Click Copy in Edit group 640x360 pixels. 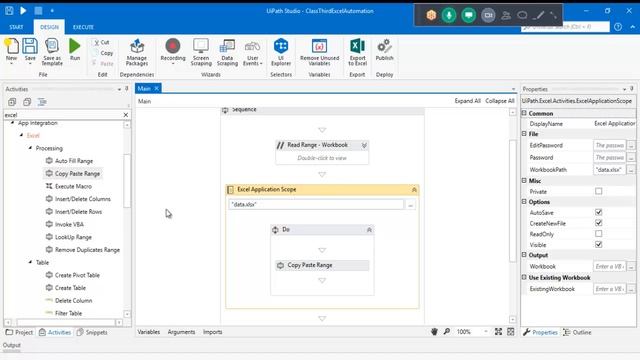[103, 53]
